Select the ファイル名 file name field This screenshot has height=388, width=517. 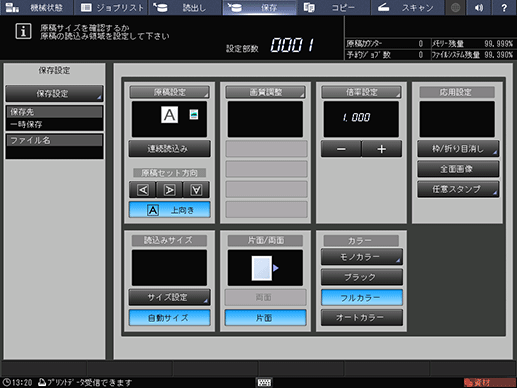point(54,146)
